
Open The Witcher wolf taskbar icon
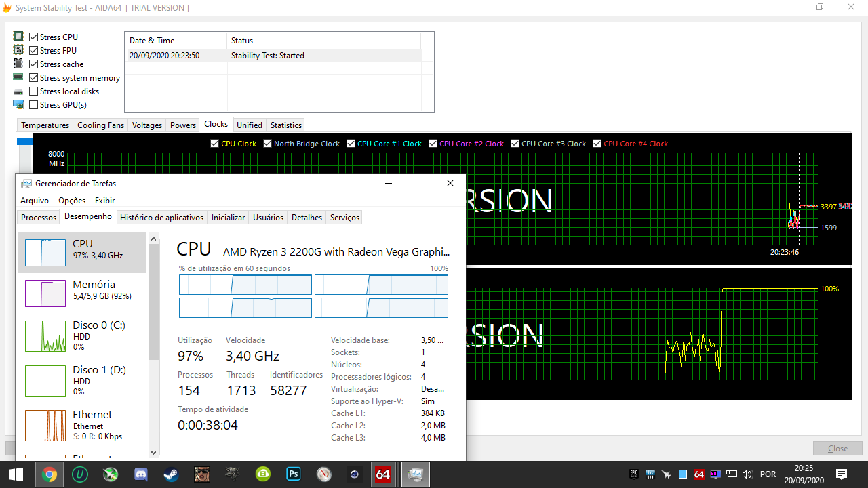point(233,474)
